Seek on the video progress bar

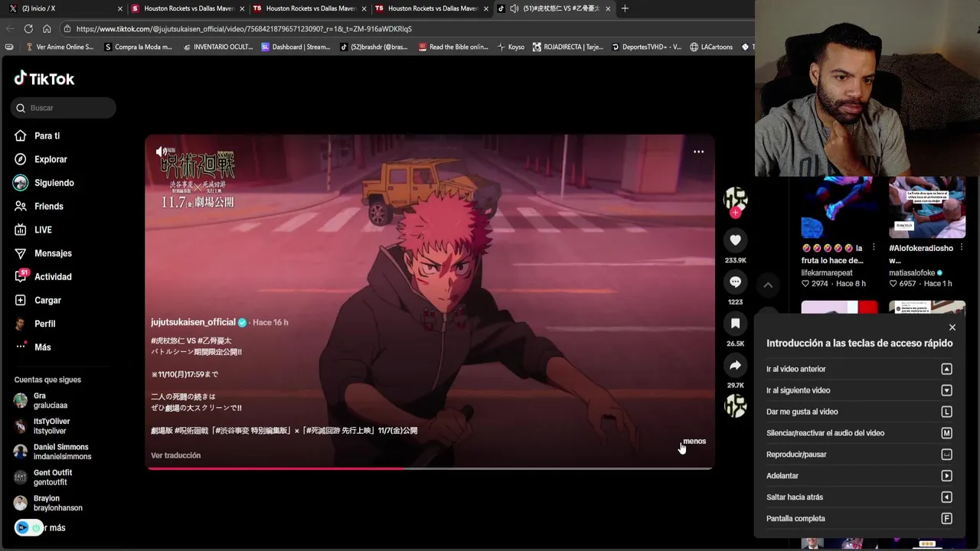(x=430, y=468)
